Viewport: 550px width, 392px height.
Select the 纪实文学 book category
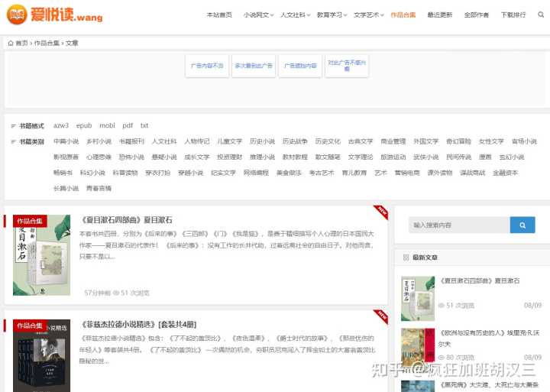[x=223, y=173]
